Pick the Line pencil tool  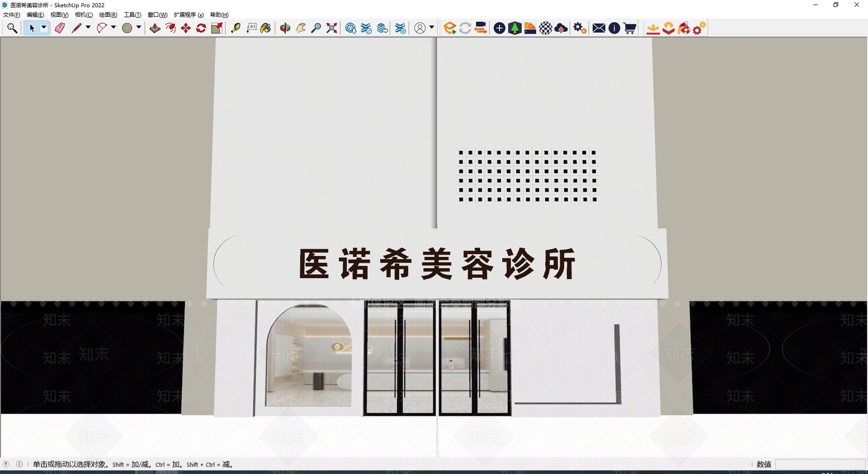pyautogui.click(x=76, y=28)
